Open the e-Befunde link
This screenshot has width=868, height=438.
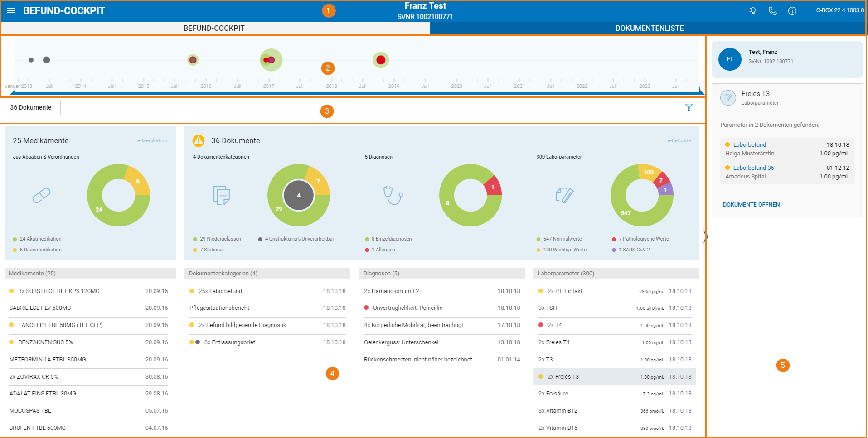[679, 140]
